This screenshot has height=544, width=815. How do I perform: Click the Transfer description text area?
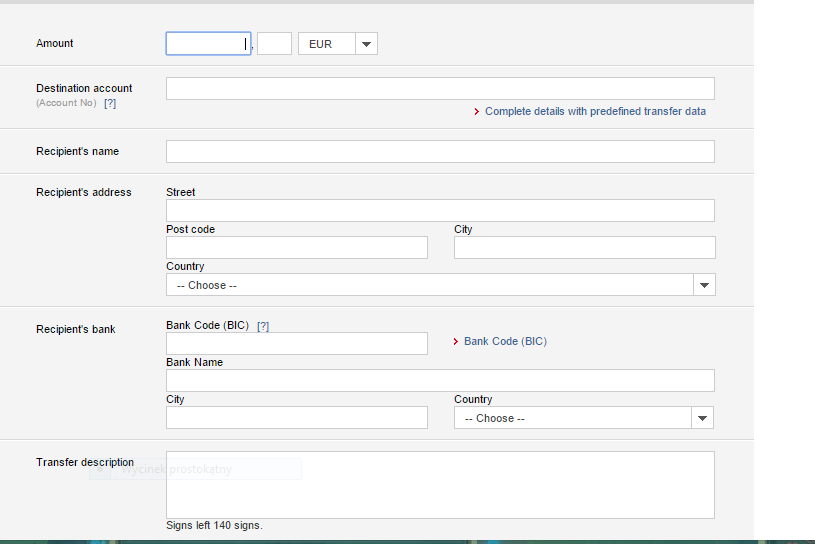click(440, 485)
